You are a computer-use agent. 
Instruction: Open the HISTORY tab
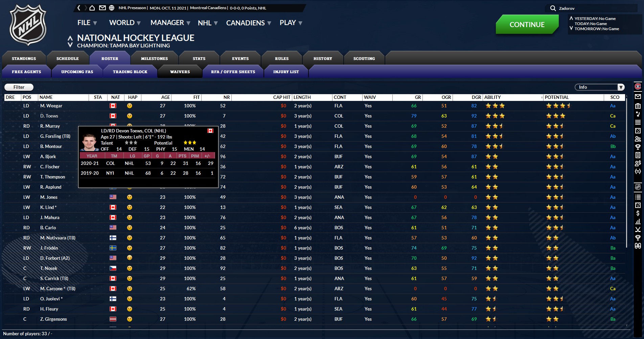point(323,59)
